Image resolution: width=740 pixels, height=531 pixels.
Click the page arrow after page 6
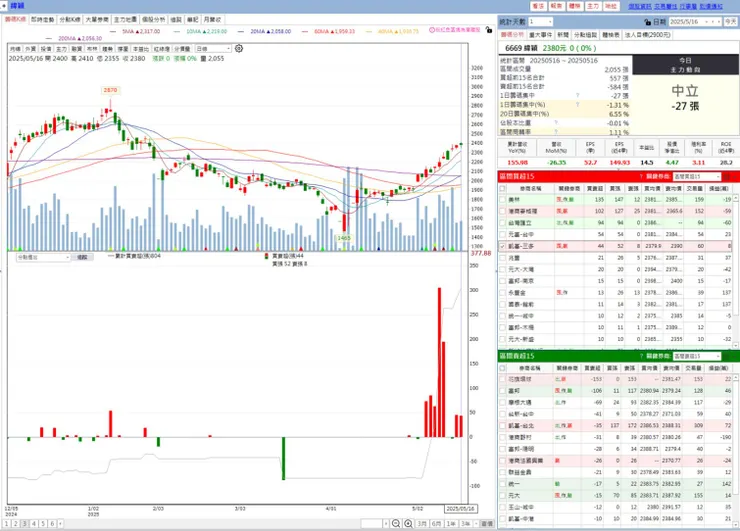[x=60, y=523]
